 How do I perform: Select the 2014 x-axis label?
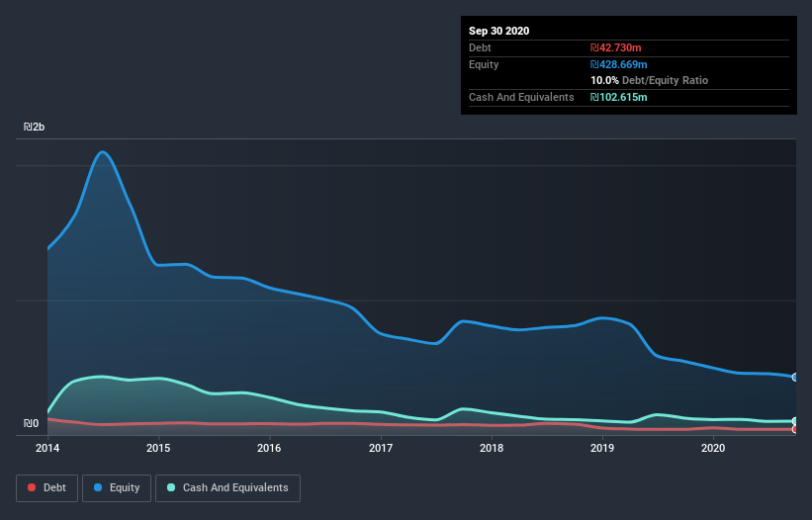click(x=47, y=448)
